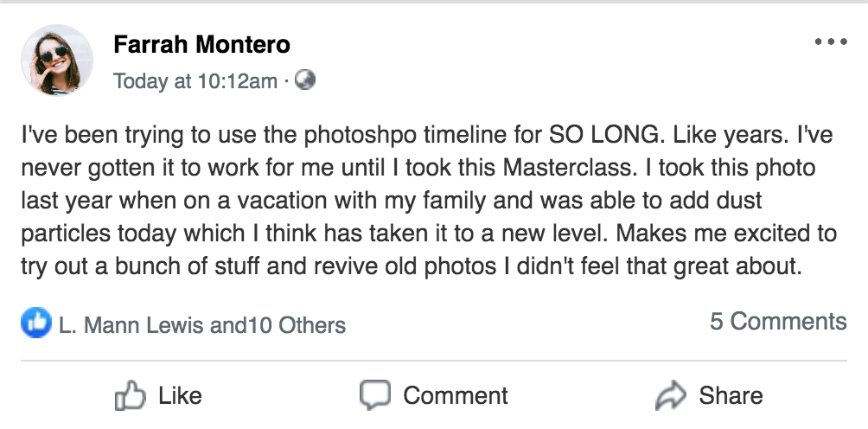Click the Share arrow icon
Screen dimensions: 868x429
670,396
